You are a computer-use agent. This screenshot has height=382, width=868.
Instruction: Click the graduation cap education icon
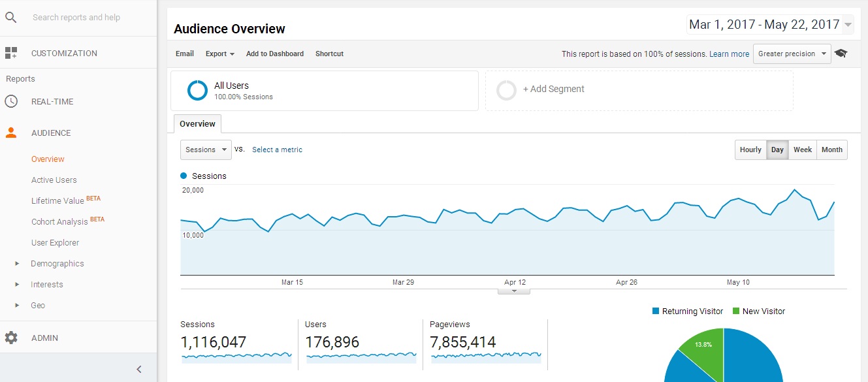tap(841, 54)
